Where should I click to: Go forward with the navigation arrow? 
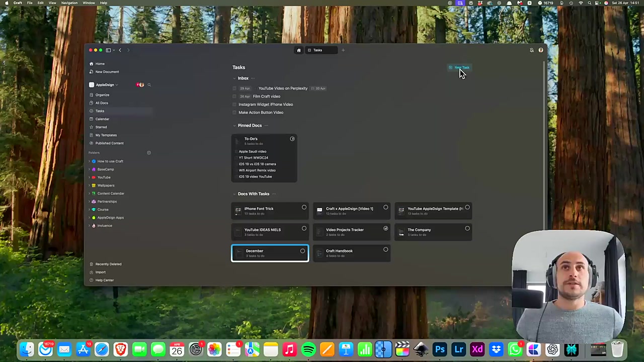128,50
